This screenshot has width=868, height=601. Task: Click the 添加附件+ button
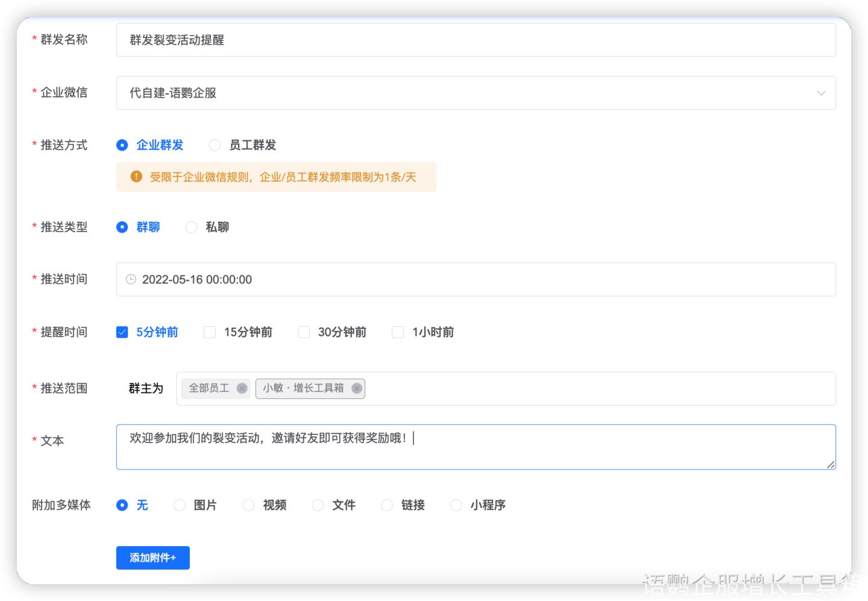(153, 558)
